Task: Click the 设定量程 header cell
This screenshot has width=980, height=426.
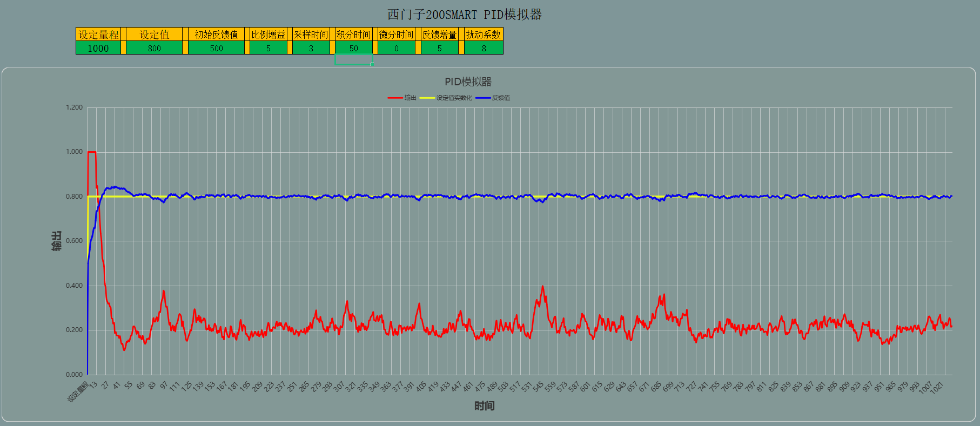Action: coord(98,35)
